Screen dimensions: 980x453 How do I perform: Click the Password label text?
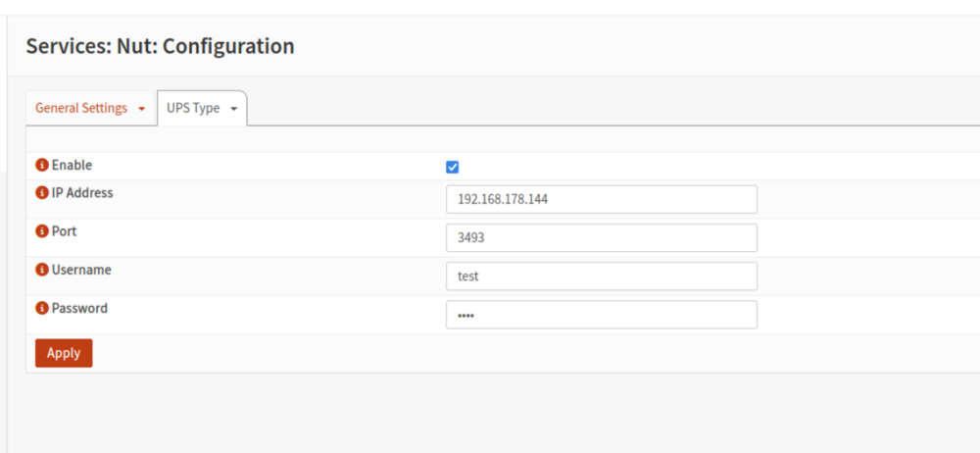(x=80, y=308)
